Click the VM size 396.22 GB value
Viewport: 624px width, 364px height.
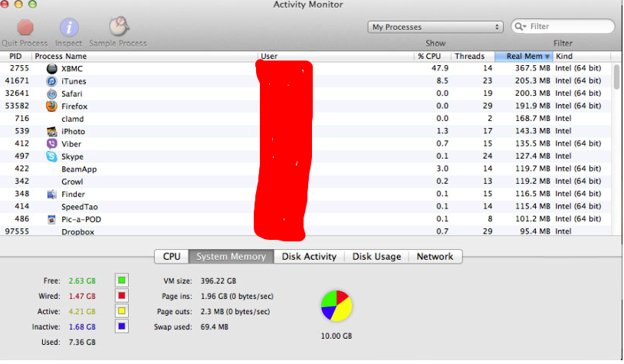point(218,281)
